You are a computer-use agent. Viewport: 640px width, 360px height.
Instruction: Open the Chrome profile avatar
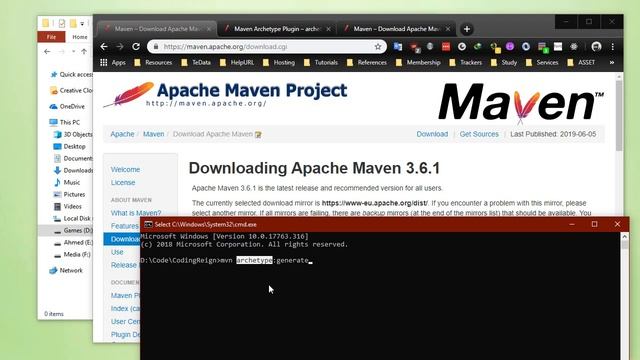596,47
